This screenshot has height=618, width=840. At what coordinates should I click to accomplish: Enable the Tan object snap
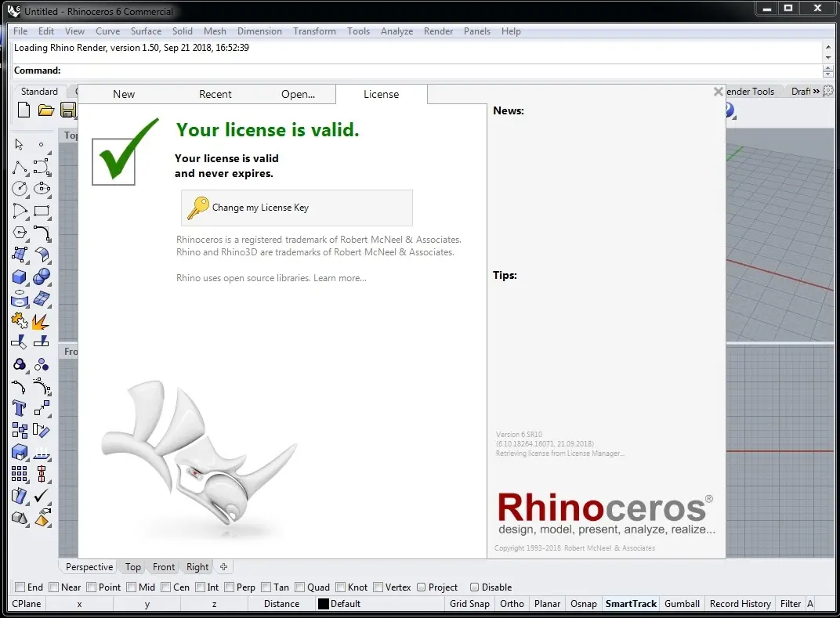coord(266,587)
